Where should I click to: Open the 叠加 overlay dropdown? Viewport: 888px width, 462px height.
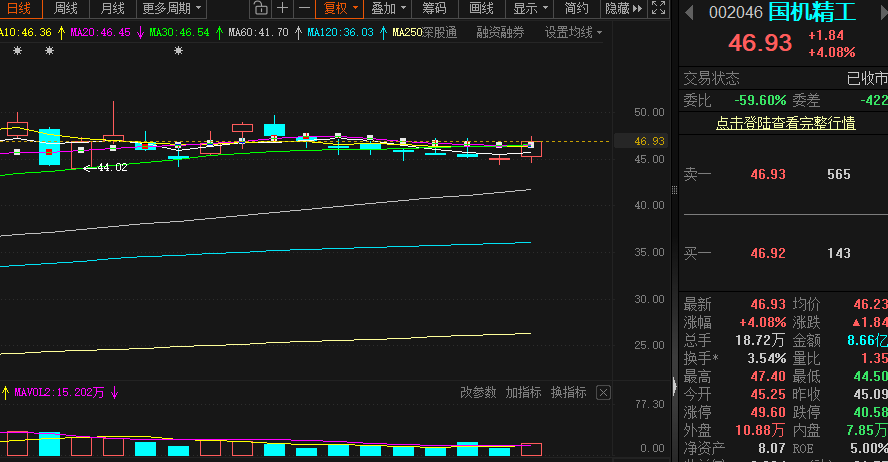[x=388, y=8]
